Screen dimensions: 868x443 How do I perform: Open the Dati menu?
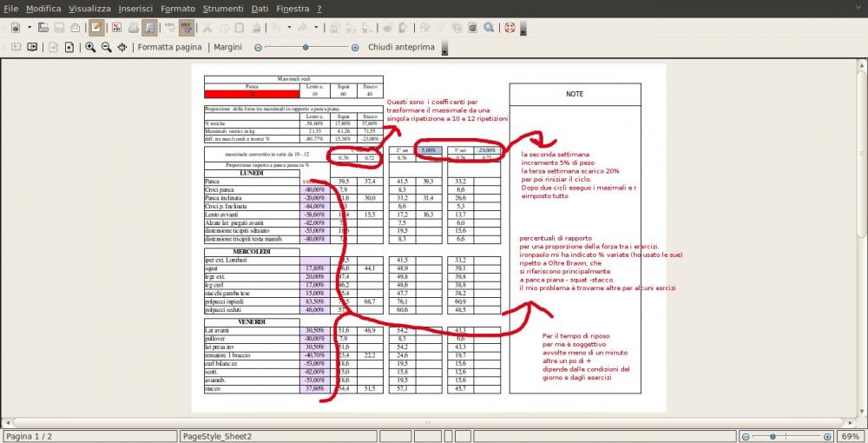point(260,8)
